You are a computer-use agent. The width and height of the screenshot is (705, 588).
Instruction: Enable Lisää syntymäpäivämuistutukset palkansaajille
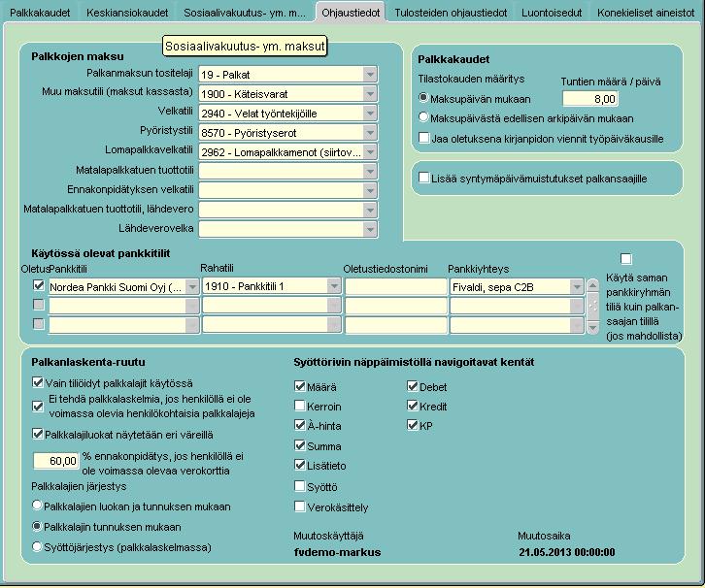click(424, 178)
